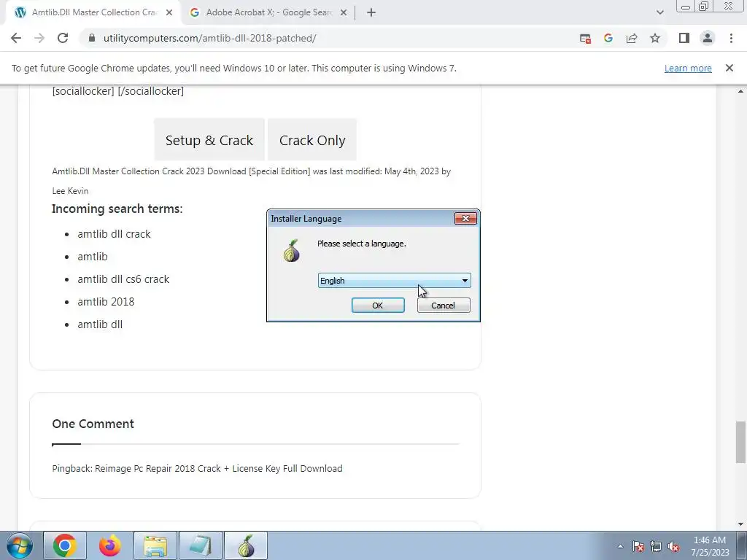Click Chrome icon in taskbar

65,545
